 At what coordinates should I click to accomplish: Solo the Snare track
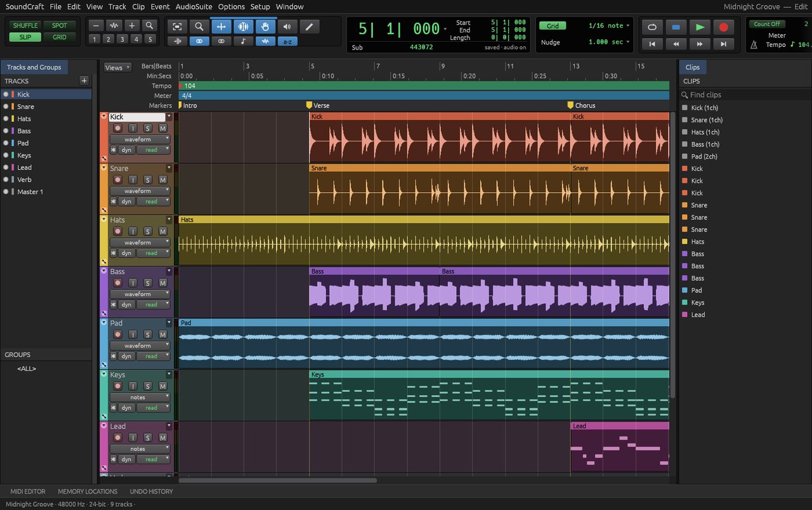click(x=148, y=180)
